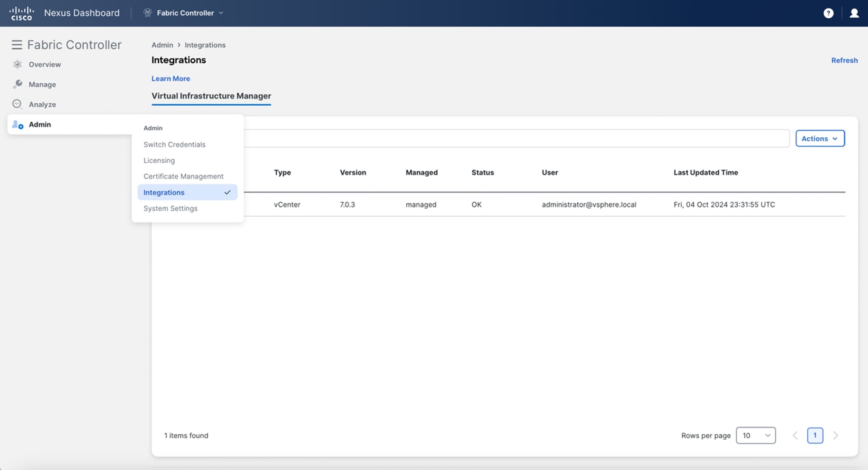Sort by the Type column header
The width and height of the screenshot is (868, 470).
(282, 172)
